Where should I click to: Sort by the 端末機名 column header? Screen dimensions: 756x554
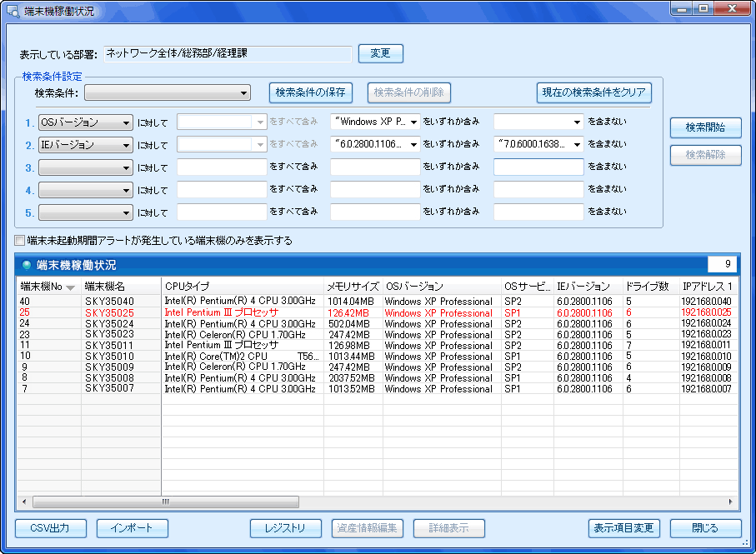pos(121,287)
